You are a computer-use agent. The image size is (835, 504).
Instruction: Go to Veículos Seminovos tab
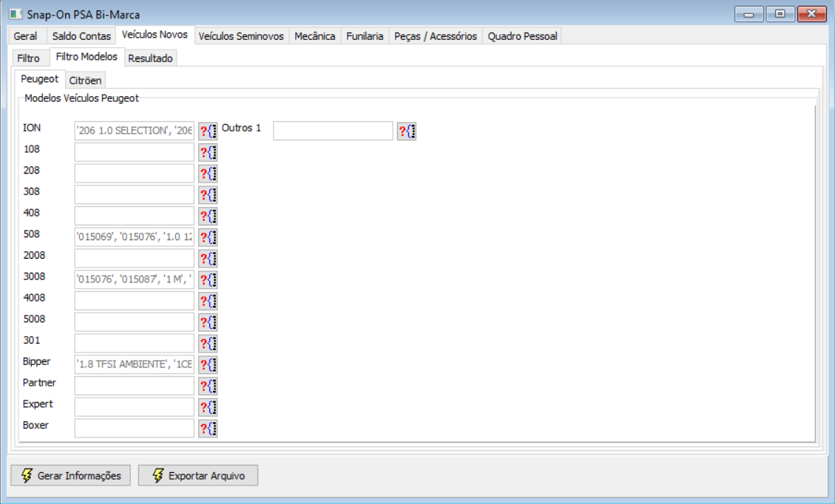tap(241, 36)
